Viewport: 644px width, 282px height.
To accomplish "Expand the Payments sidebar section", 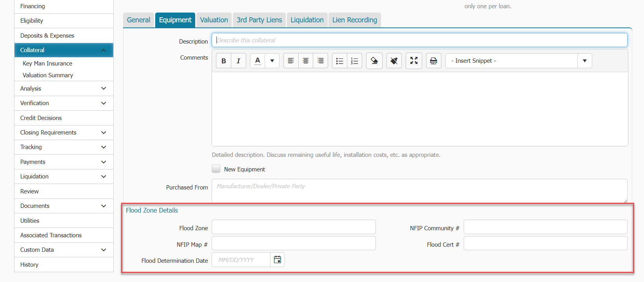I will point(103,162).
